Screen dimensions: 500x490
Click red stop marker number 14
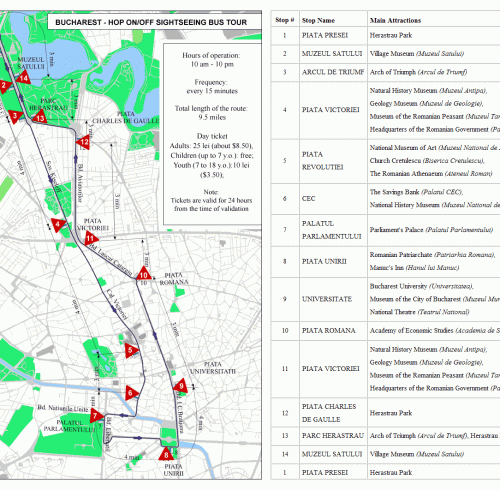pos(24,78)
